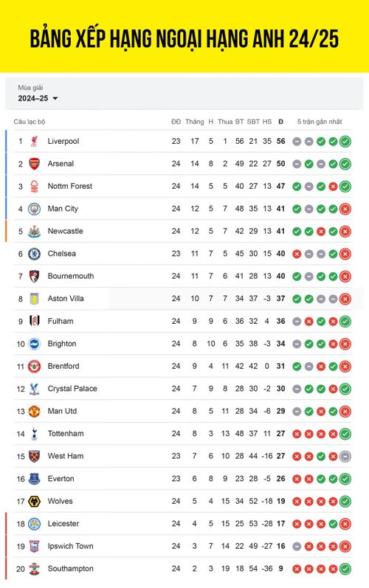Click the Man Utd club crest

[34, 412]
